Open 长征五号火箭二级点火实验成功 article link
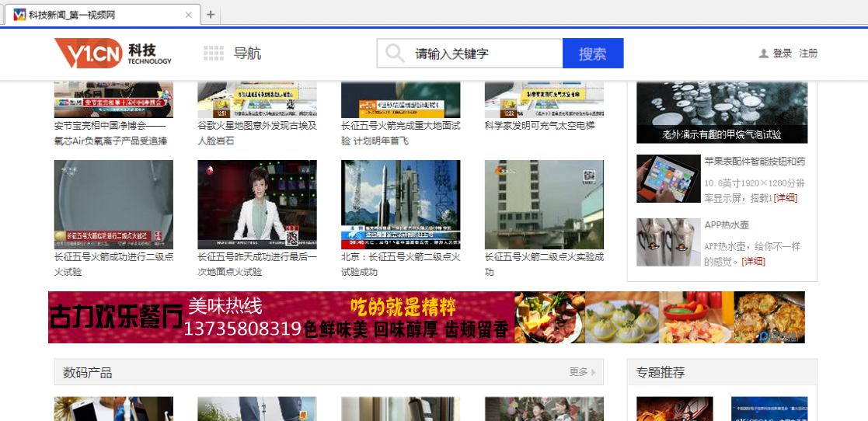The image size is (868, 421). pyautogui.click(x=544, y=264)
